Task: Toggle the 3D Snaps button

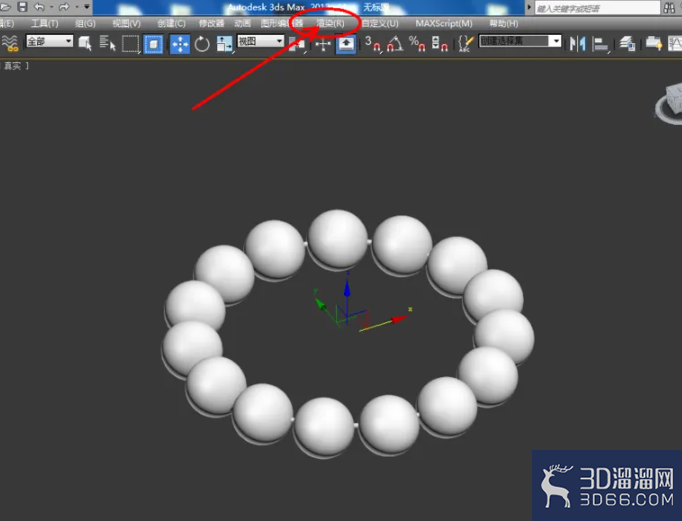Action: 373,44
